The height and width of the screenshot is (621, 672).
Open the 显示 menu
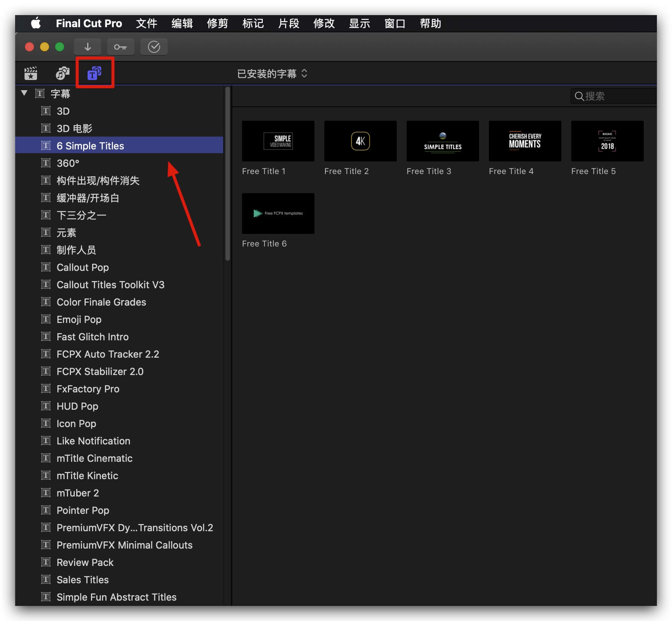(x=359, y=23)
